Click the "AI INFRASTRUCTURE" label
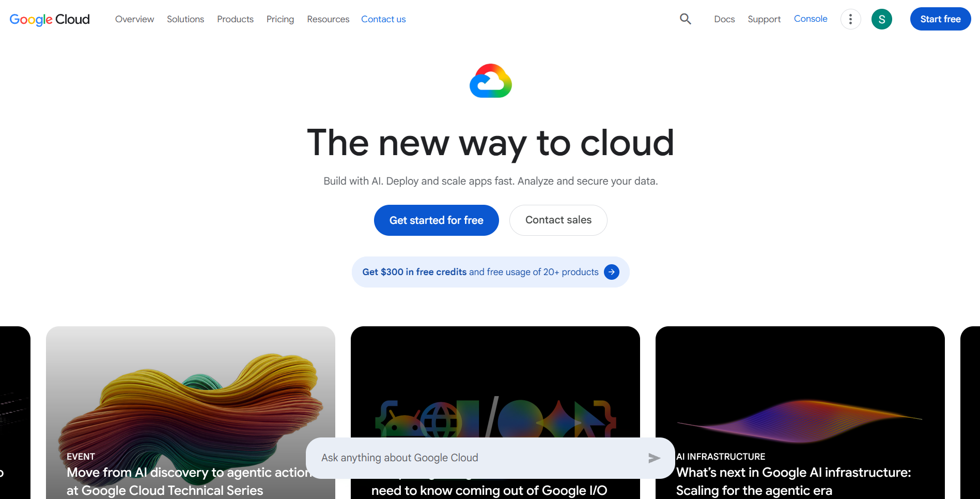The width and height of the screenshot is (980, 499). (721, 457)
